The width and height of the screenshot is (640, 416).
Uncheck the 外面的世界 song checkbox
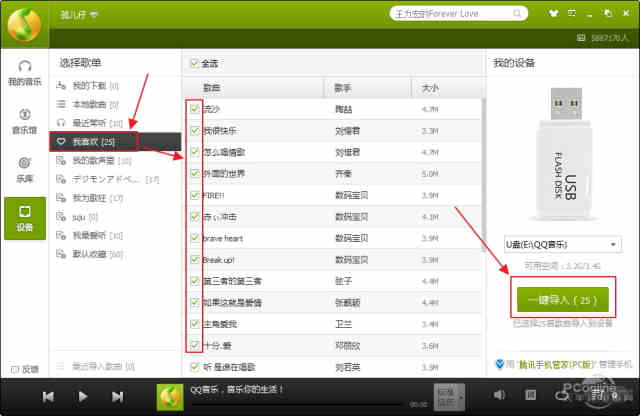195,173
